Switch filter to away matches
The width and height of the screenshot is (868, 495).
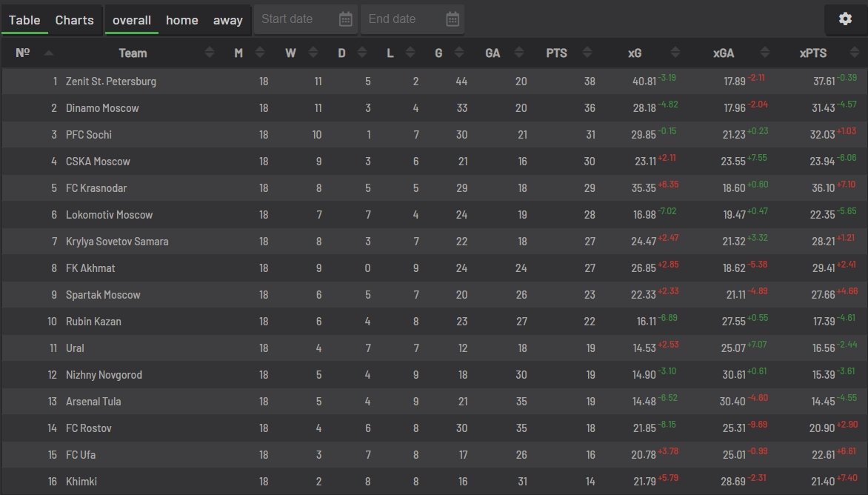[228, 20]
